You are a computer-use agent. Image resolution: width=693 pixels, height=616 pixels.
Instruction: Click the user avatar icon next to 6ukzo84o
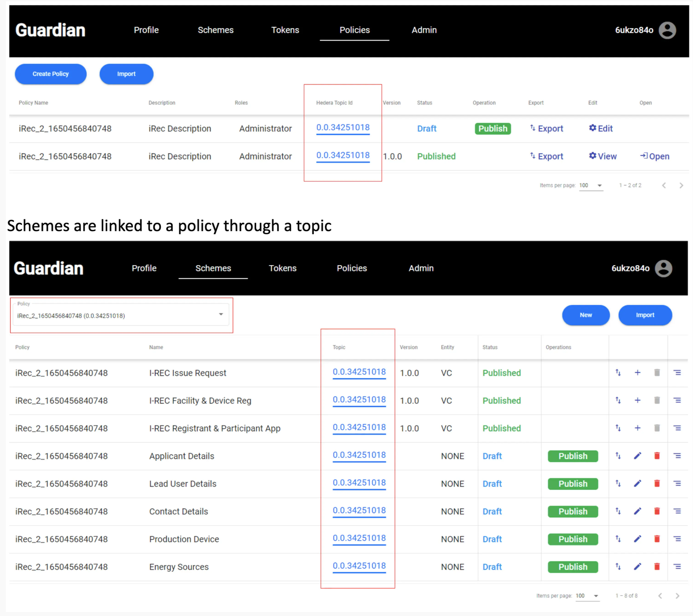tap(668, 30)
